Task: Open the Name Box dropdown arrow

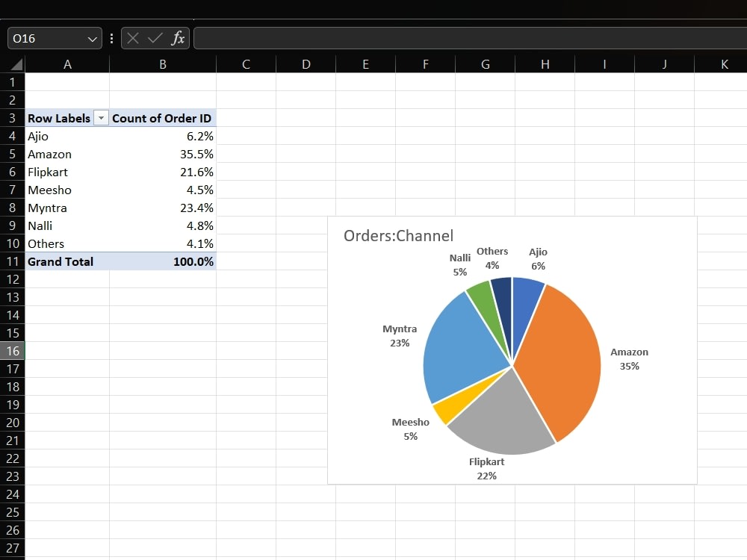Action: point(91,38)
